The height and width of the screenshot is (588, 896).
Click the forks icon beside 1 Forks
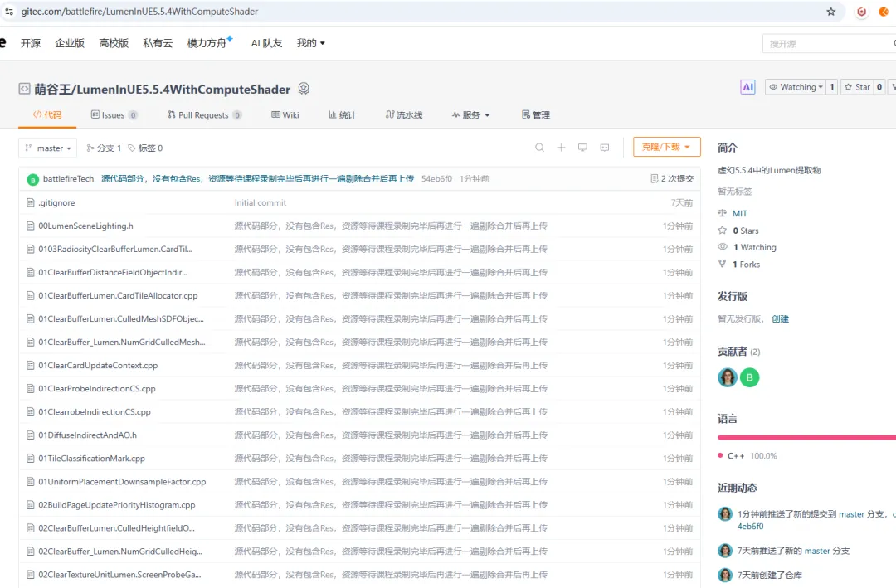(x=723, y=264)
